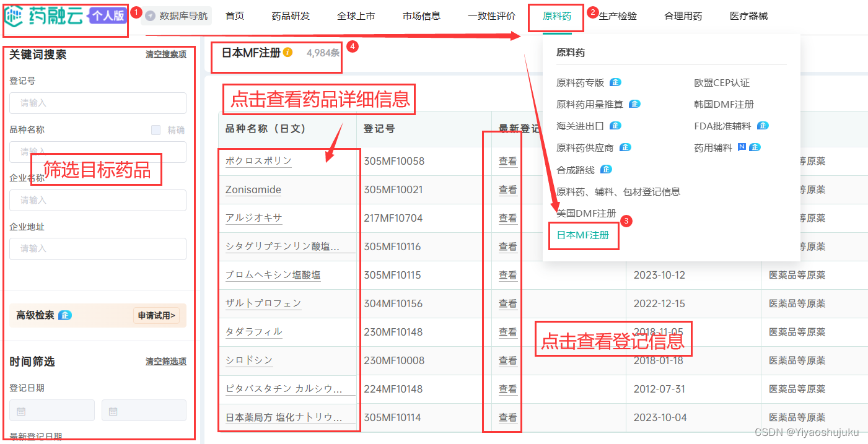Open 药用辅料 entry
Viewport: 868px width, 444px height.
pos(713,147)
